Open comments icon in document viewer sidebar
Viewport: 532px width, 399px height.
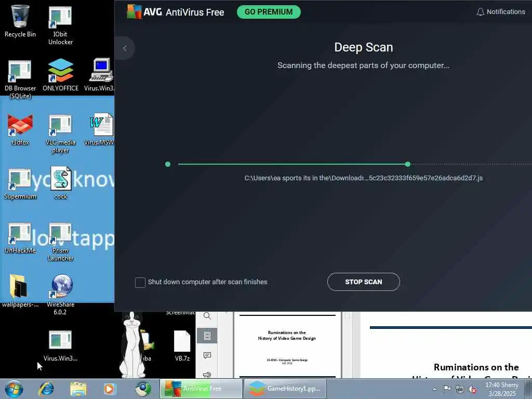[207, 355]
